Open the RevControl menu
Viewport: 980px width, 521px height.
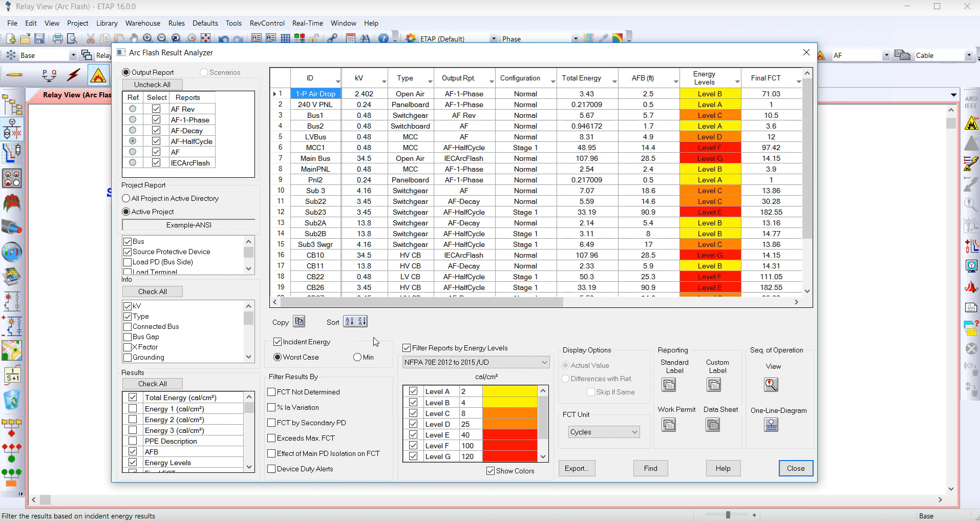[x=267, y=23]
